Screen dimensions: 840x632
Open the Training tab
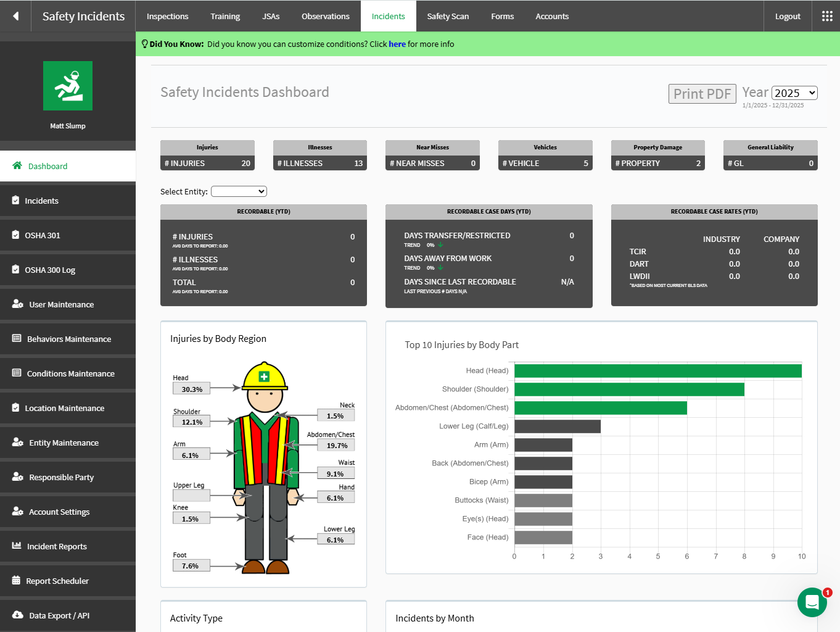coord(225,16)
